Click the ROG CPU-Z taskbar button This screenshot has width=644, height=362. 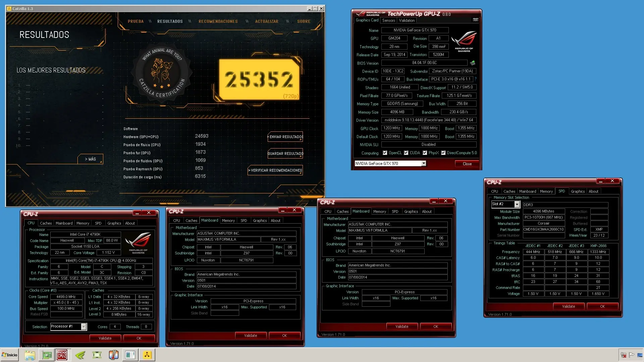click(x=62, y=355)
